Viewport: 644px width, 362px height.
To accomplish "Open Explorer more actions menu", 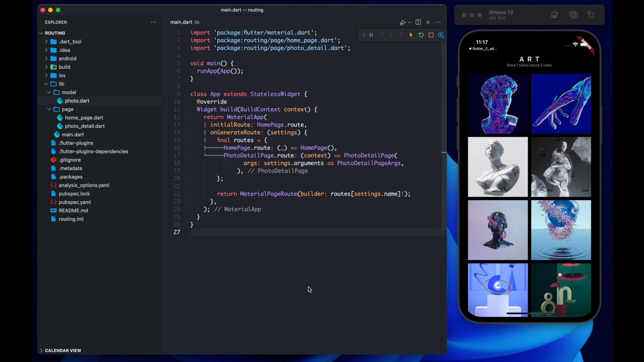I will 153,22.
